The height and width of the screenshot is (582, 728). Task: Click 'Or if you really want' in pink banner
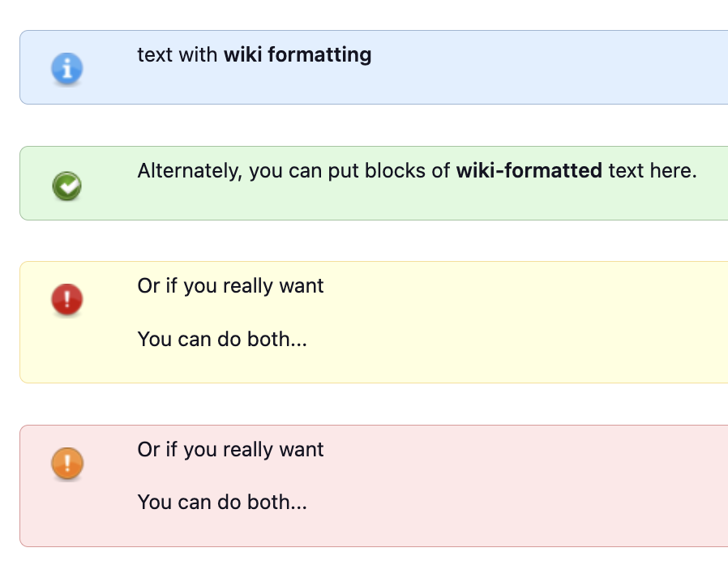click(230, 450)
